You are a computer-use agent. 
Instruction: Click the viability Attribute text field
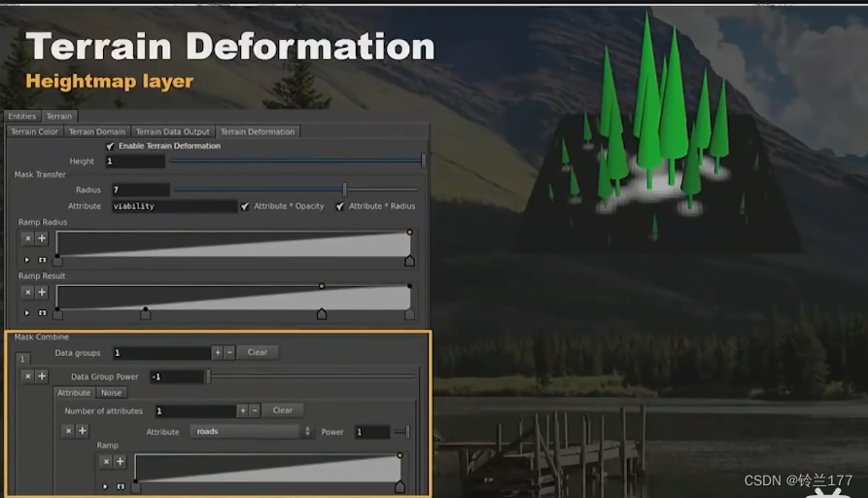[x=174, y=206]
